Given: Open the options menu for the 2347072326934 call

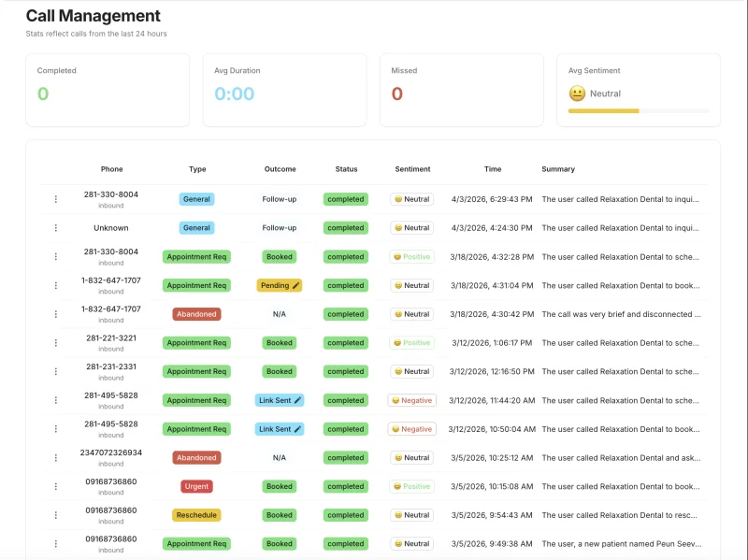Looking at the screenshot, I should pos(55,458).
